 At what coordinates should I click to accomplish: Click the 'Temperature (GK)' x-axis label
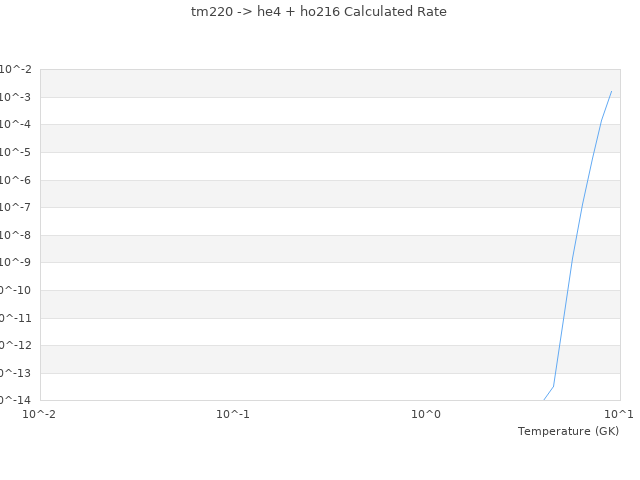(568, 431)
